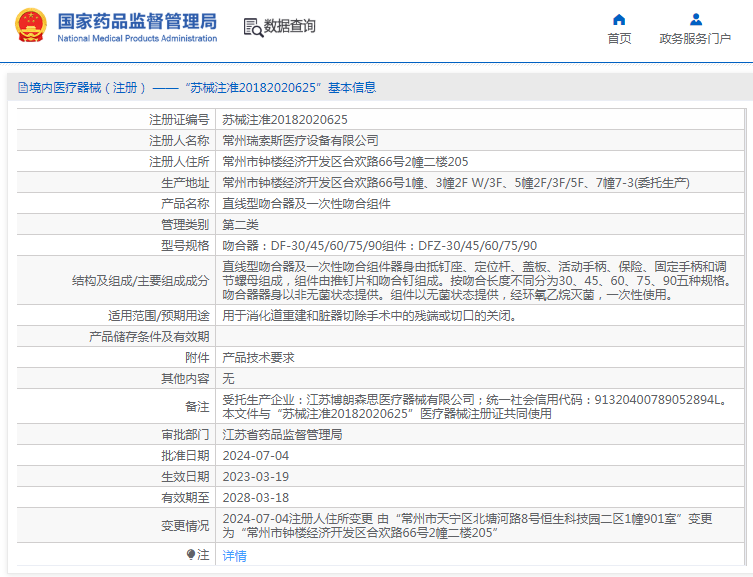Click 国家药品监督管理局 site title

click(x=137, y=22)
